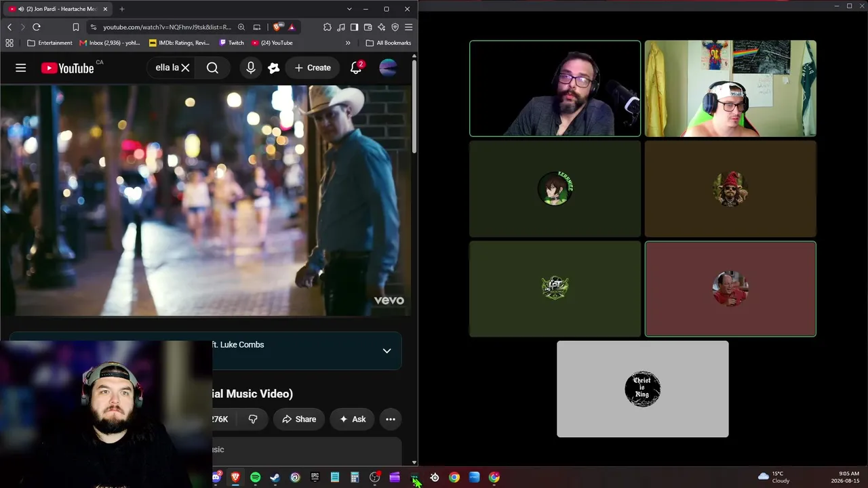Open the Brave Wallet icon

(368, 27)
